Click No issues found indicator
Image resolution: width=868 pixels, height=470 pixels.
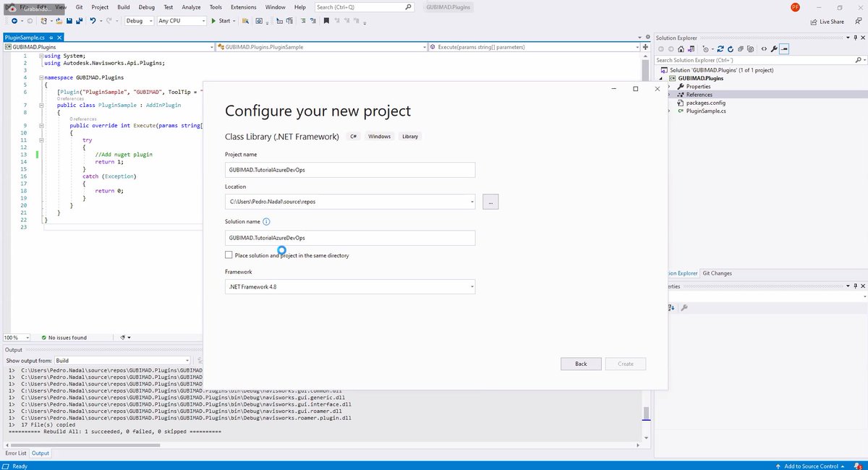(x=64, y=338)
